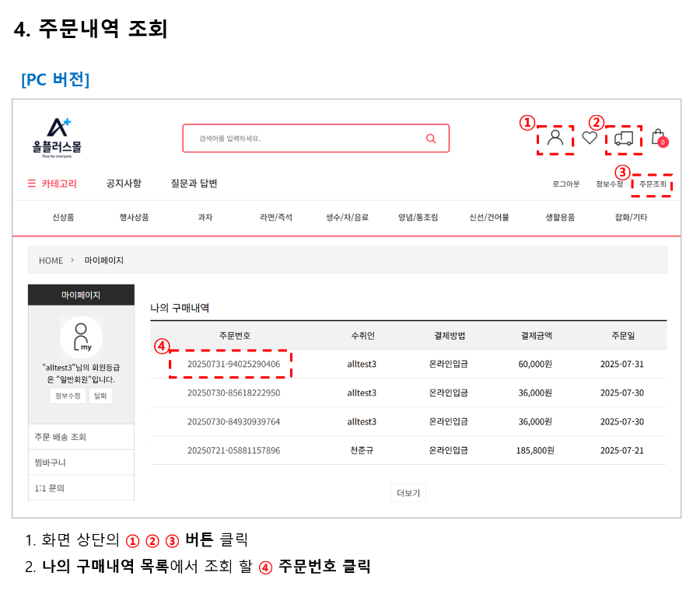Click into the search input field
This screenshot has width=700, height=590.
click(x=316, y=138)
